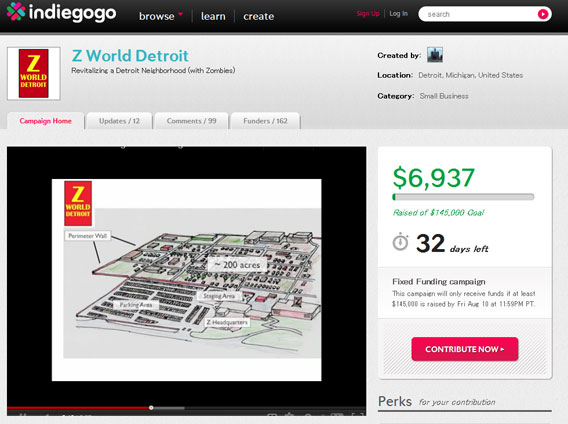Viewport: 568px width, 424px height.
Task: Click 'Raised of $145,000 Goal' text
Action: point(438,213)
